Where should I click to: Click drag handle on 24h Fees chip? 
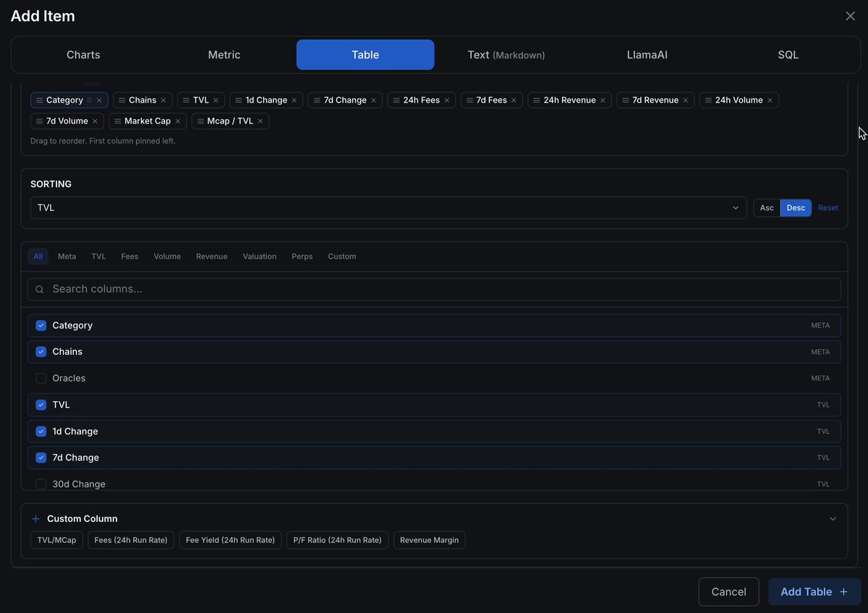pos(396,100)
